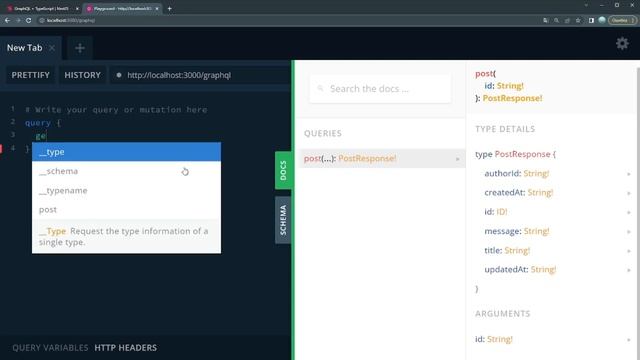Image resolution: width=640 pixels, height=360 pixels.
Task: Expand id: String! argument details
Action: click(553, 339)
